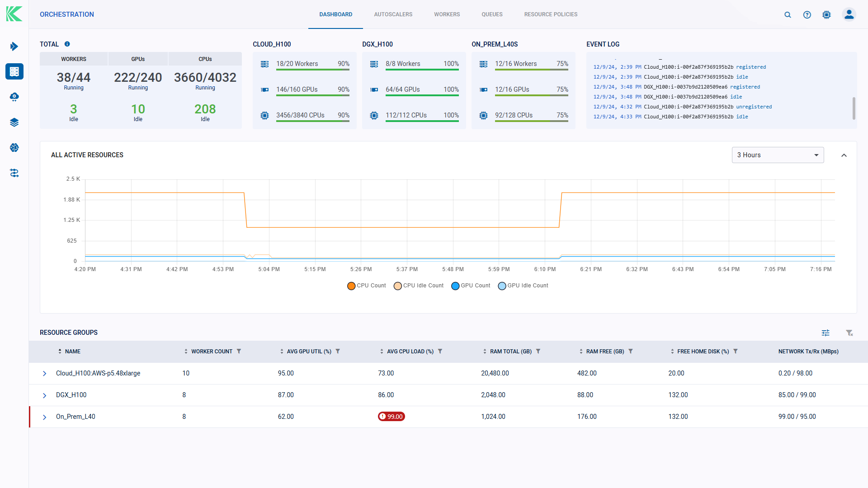The height and width of the screenshot is (488, 868).
Task: Open the cloud gear sidebar icon
Action: click(x=14, y=97)
